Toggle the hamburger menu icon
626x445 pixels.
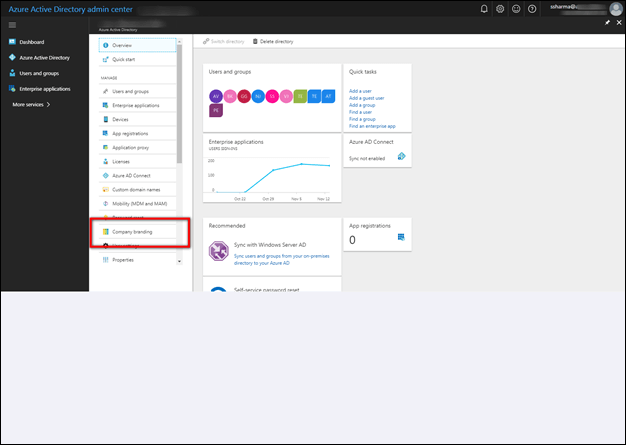[12, 25]
